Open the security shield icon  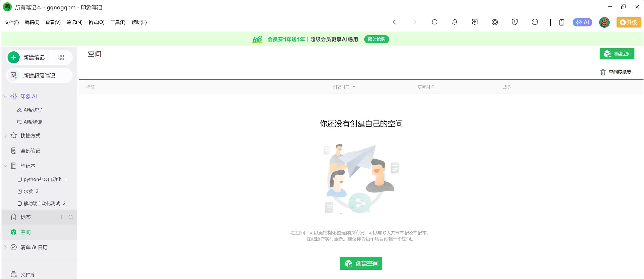point(515,22)
